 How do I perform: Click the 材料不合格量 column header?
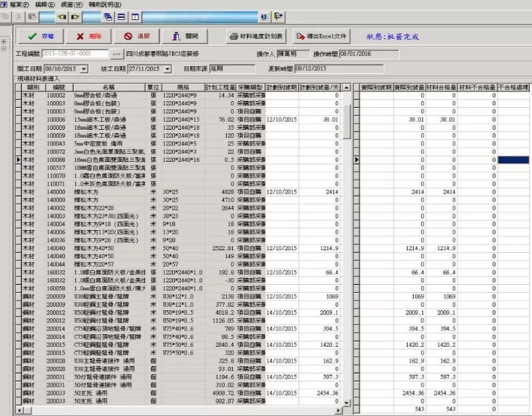coord(477,87)
